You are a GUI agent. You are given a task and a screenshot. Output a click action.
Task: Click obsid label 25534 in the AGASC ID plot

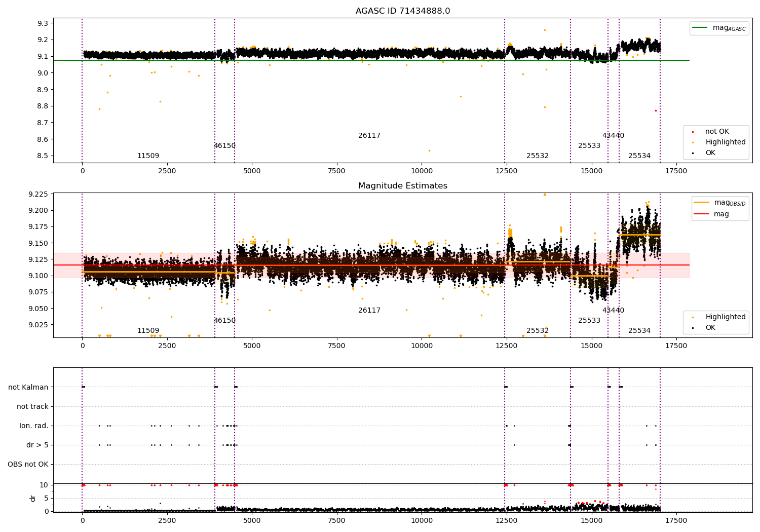pyautogui.click(x=639, y=156)
